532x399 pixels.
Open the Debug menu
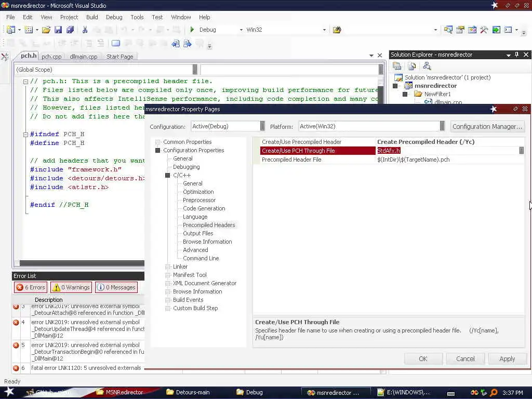[114, 17]
